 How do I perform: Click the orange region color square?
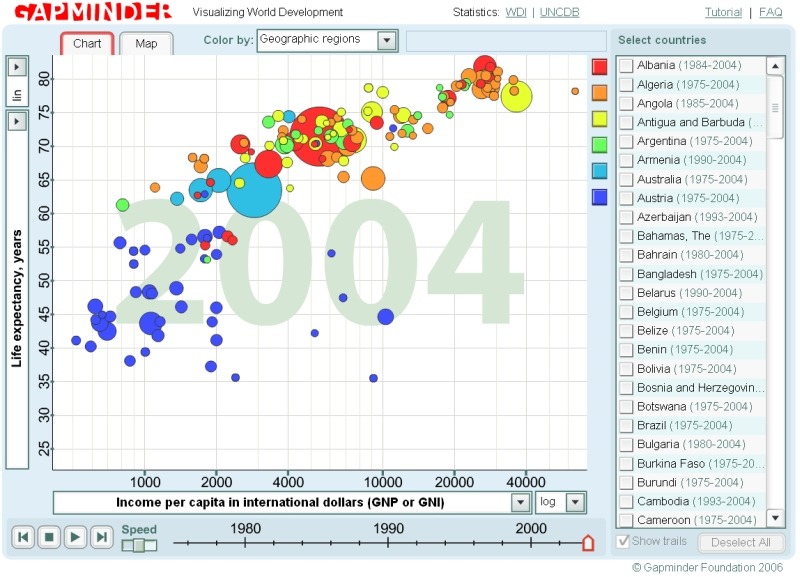pyautogui.click(x=599, y=92)
